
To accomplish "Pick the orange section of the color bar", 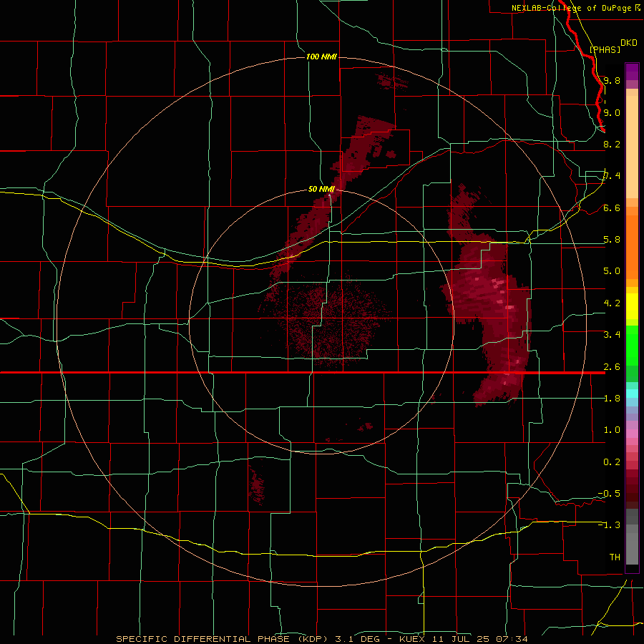I will click(x=632, y=246).
